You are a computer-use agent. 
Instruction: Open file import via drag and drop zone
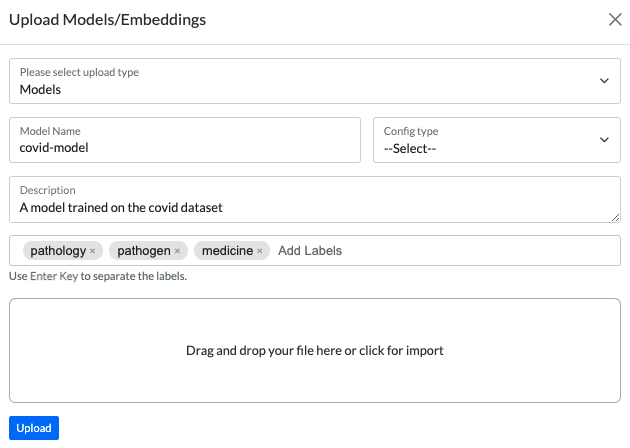tap(315, 350)
